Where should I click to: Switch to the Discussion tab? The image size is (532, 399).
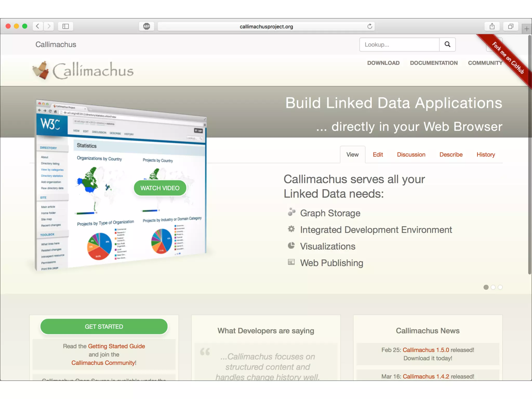pyautogui.click(x=411, y=155)
